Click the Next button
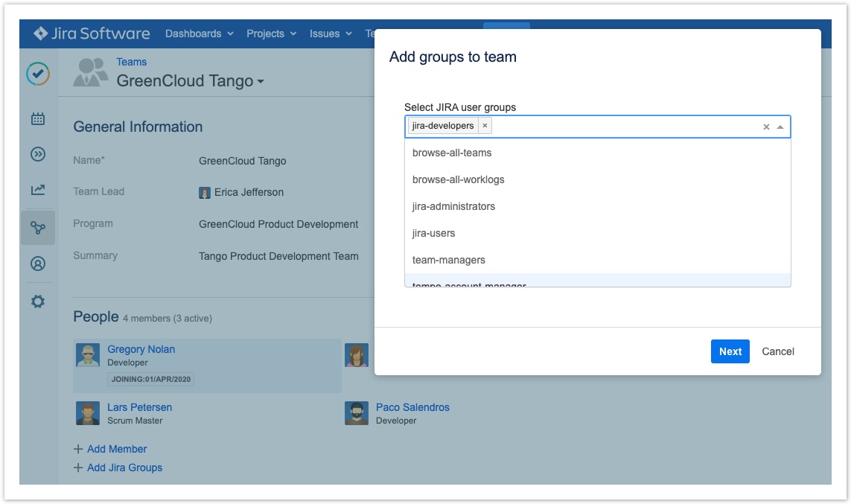851x504 pixels. (730, 351)
